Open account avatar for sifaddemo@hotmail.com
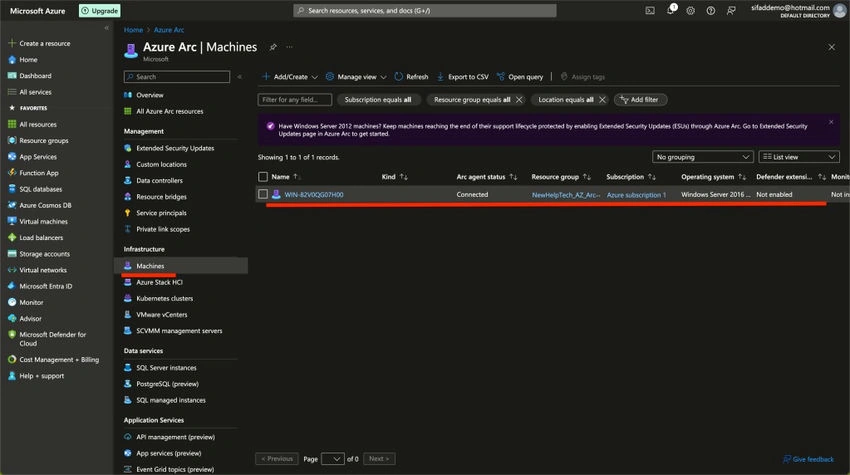This screenshot has height=475, width=850. (840, 10)
